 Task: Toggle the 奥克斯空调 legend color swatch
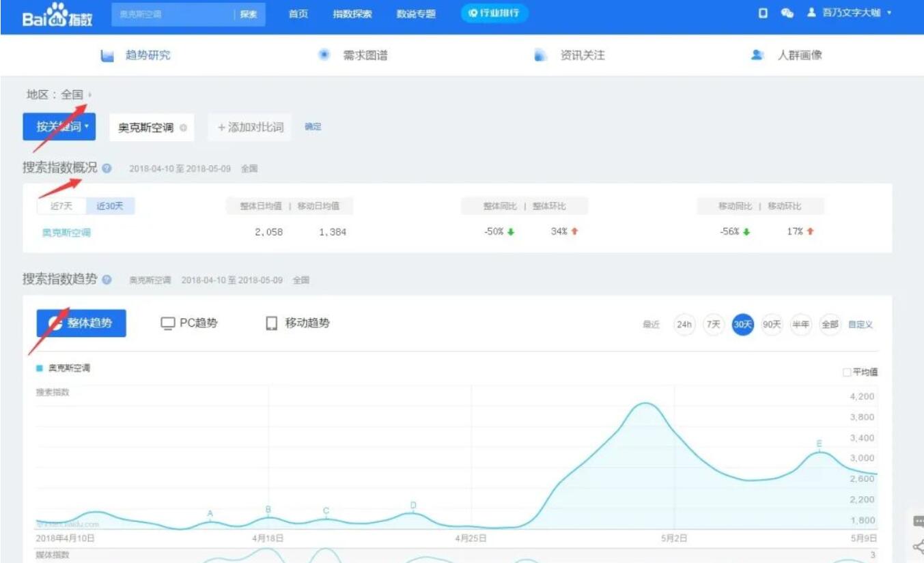[40, 369]
